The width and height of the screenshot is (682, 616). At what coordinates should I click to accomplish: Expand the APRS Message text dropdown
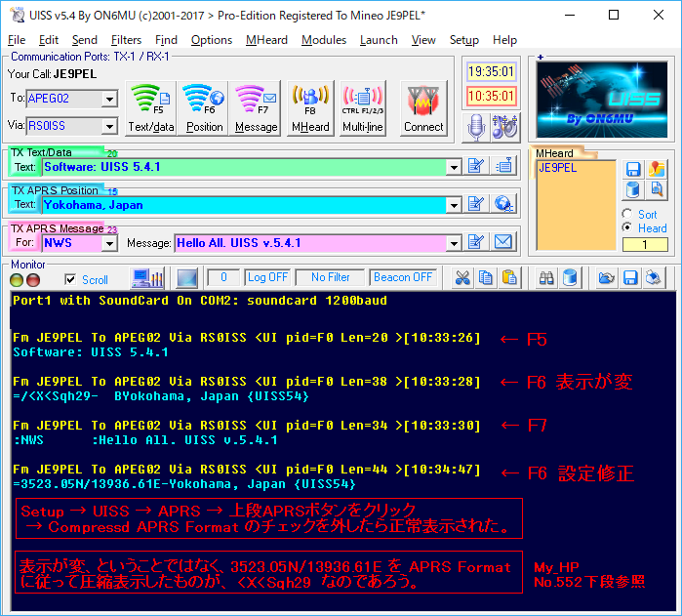tap(454, 243)
